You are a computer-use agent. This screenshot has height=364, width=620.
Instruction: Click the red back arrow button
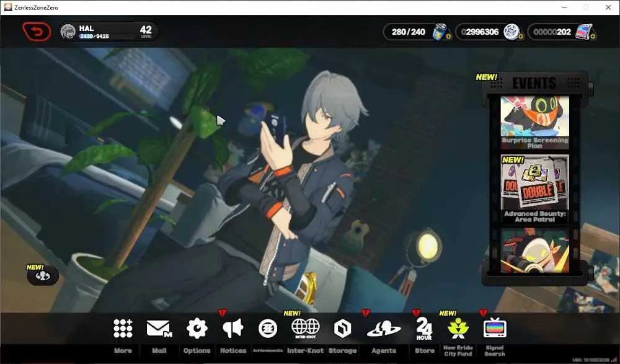coord(37,32)
